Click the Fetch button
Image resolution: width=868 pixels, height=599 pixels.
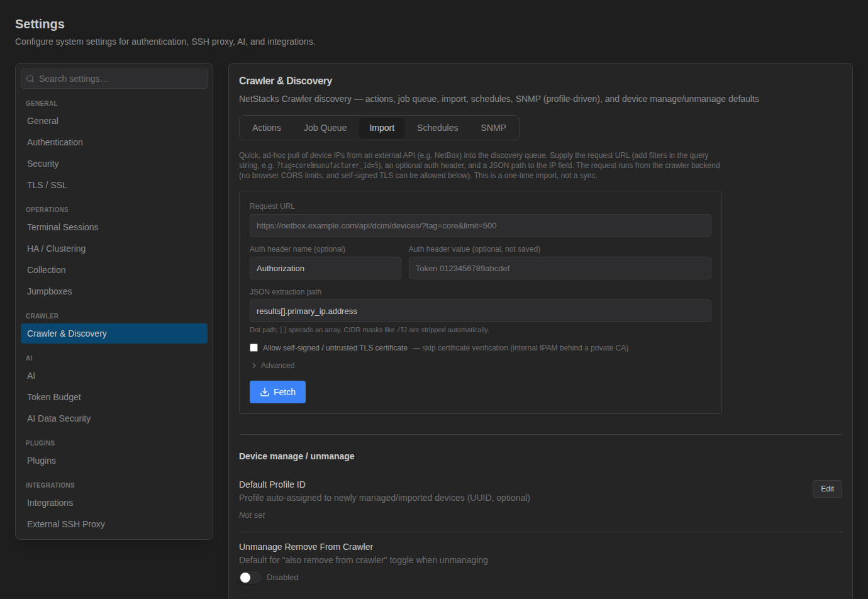277,392
